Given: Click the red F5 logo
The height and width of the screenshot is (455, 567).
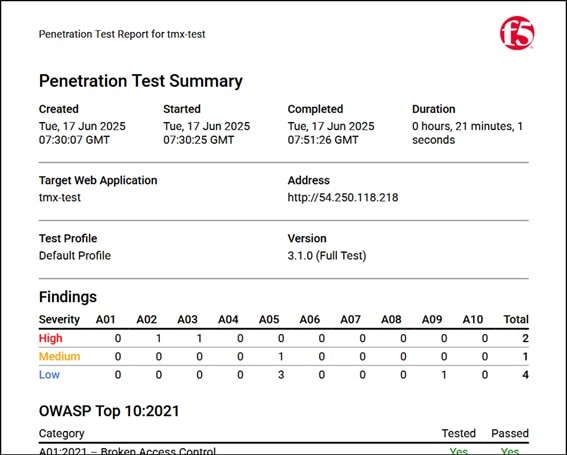Looking at the screenshot, I should [x=517, y=33].
